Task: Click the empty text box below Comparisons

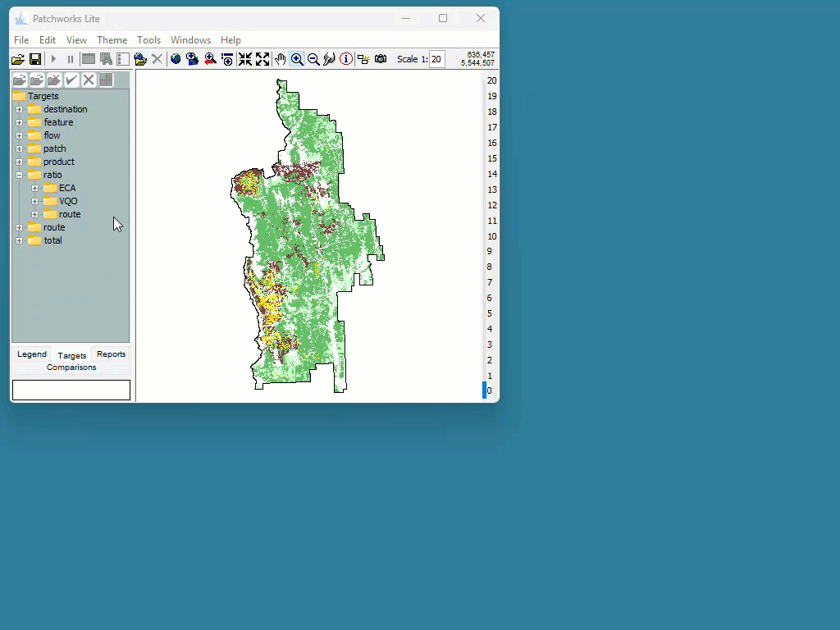Action: pyautogui.click(x=71, y=390)
